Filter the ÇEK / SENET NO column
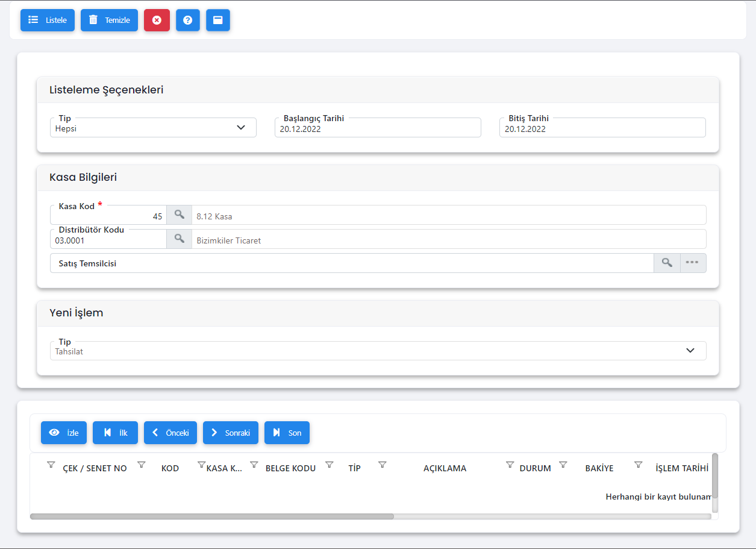 (51, 465)
